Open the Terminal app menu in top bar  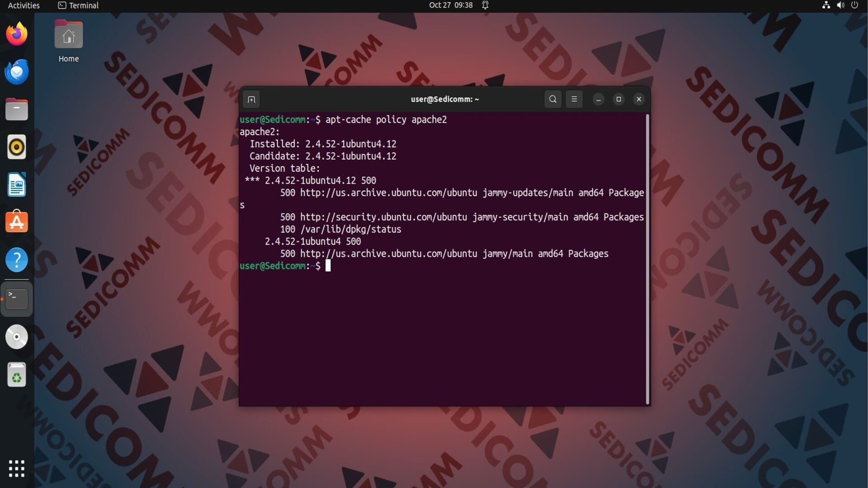tap(79, 5)
